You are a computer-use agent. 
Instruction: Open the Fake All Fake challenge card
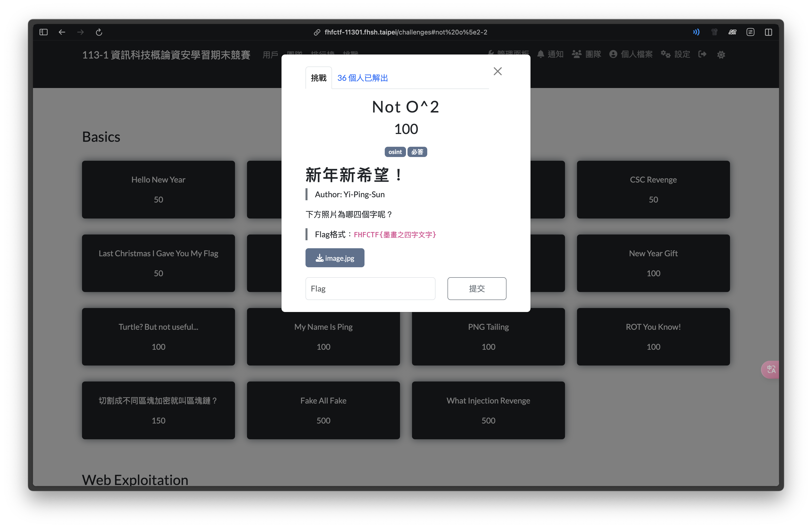point(323,410)
